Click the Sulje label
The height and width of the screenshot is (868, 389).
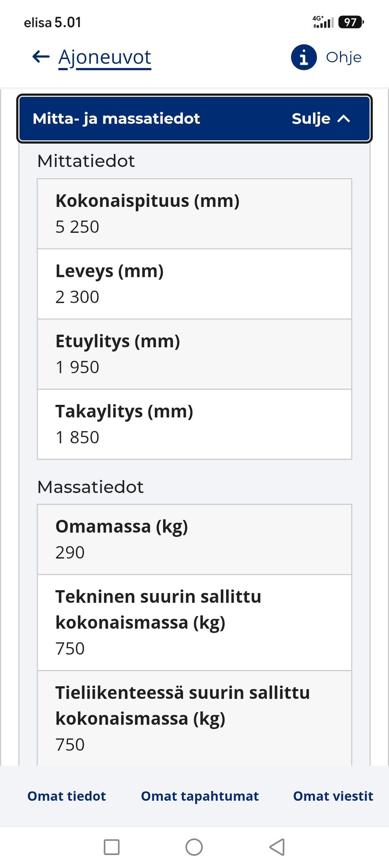[311, 119]
